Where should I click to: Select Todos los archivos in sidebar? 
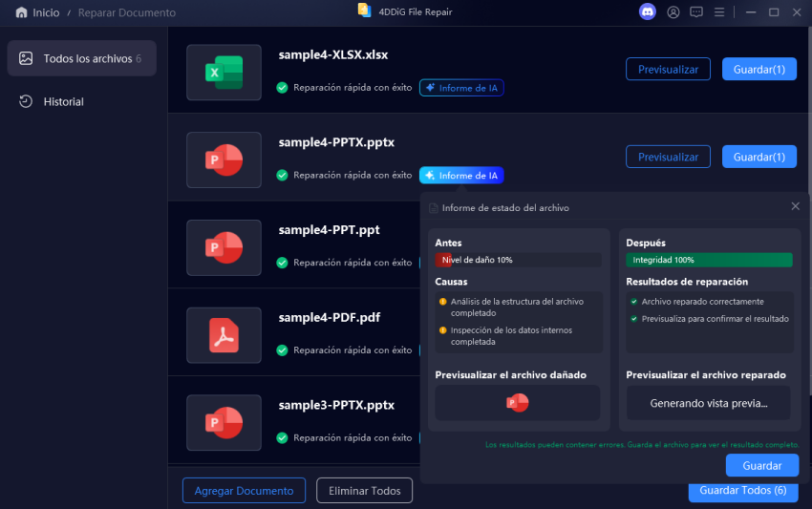(x=82, y=58)
